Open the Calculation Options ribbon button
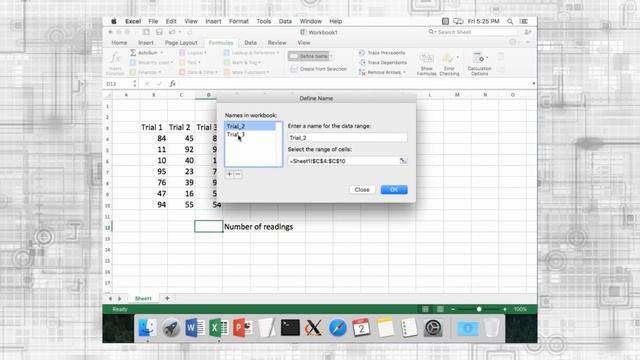 point(479,63)
